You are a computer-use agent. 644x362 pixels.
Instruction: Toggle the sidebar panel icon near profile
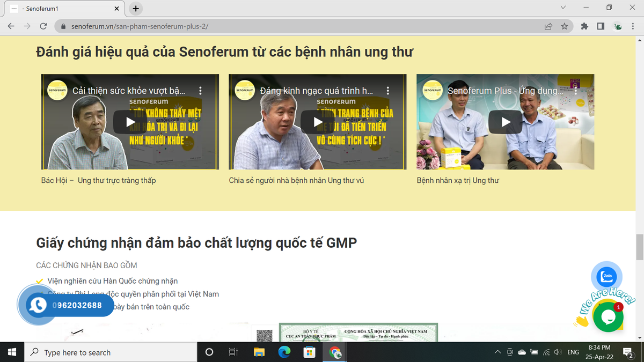[x=599, y=25]
